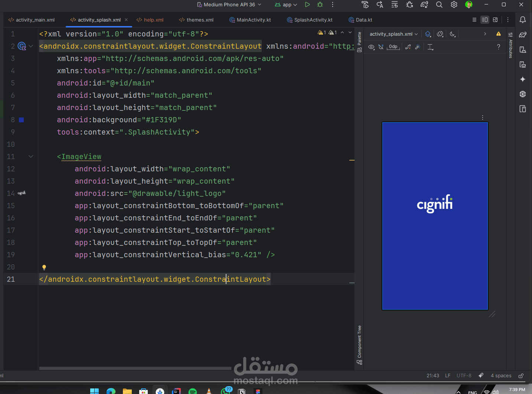Open the default margins 0dp dropdown
The height and width of the screenshot is (394, 532).
click(394, 47)
